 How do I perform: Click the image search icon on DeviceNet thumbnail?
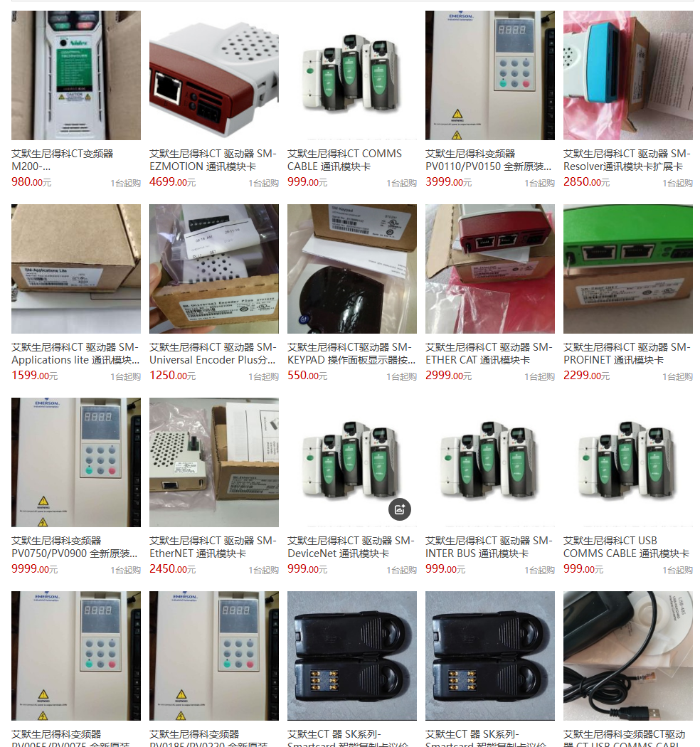(399, 509)
